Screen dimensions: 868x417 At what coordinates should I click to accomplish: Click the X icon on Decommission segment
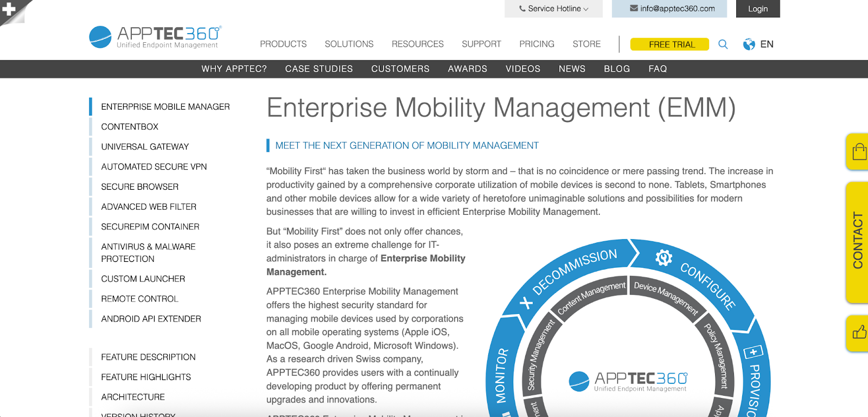(x=526, y=303)
